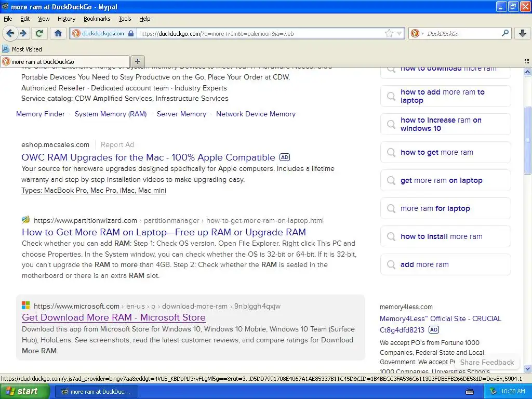Open the File menu
532x399 pixels.
(x=8, y=19)
